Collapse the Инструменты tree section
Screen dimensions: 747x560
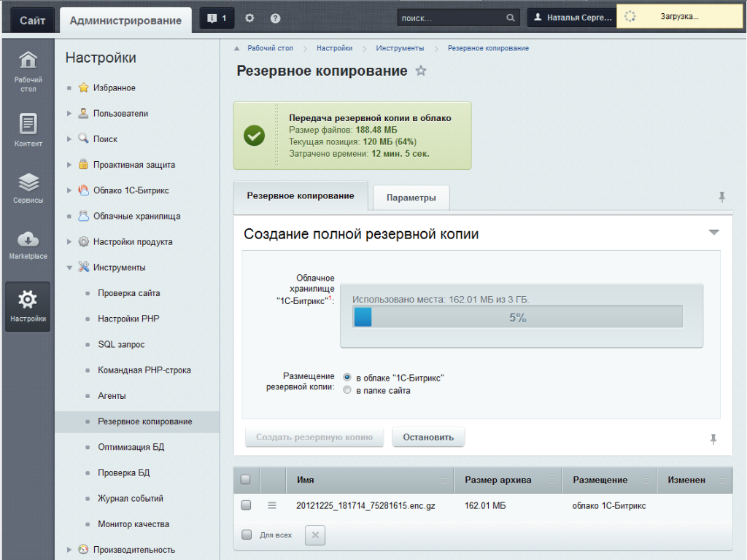[x=69, y=268]
